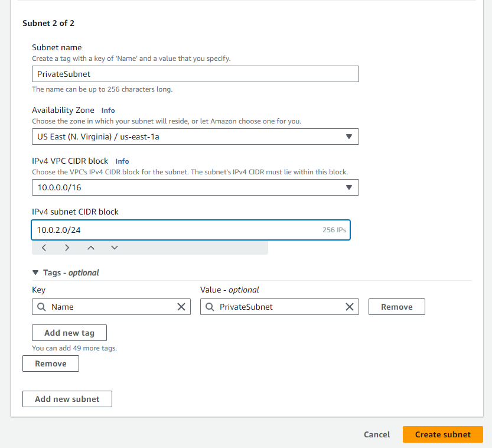Click Add new tag

(69, 333)
